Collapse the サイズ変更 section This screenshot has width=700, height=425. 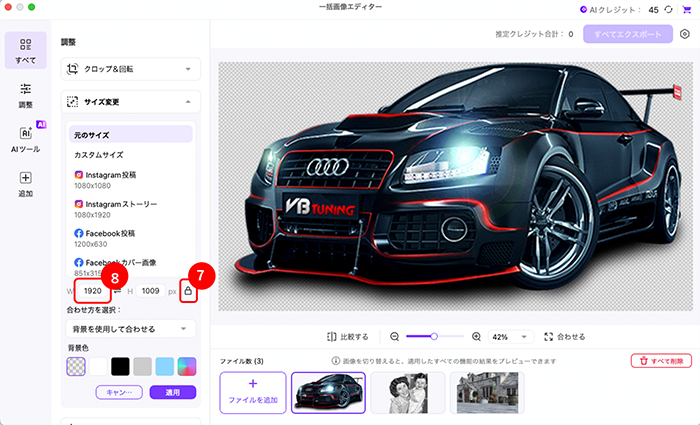pos(131,102)
